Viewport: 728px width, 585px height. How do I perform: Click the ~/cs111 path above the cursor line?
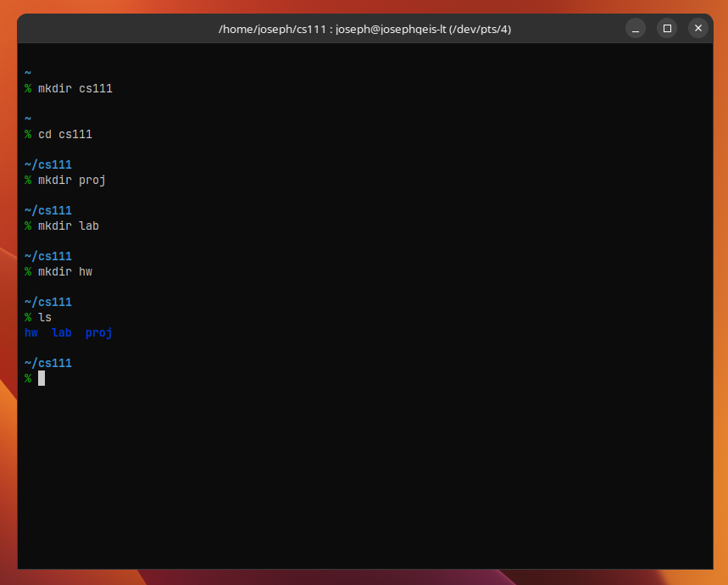click(48, 363)
